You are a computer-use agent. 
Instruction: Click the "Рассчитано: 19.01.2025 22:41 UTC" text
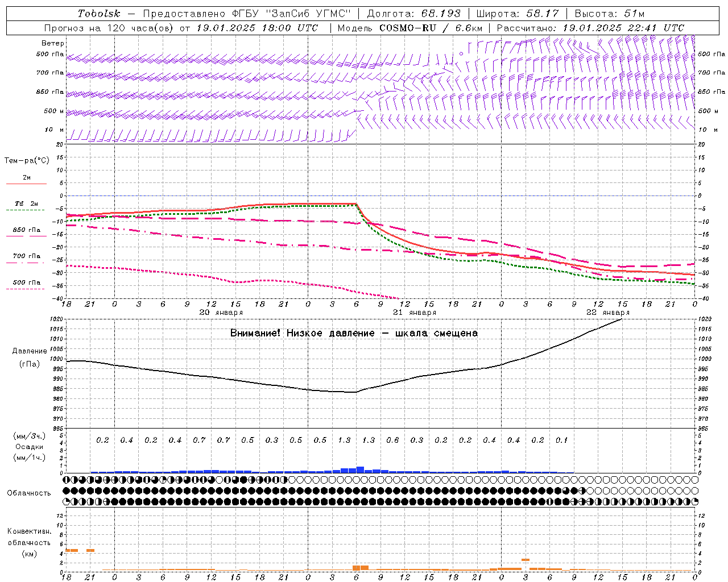coord(590,28)
